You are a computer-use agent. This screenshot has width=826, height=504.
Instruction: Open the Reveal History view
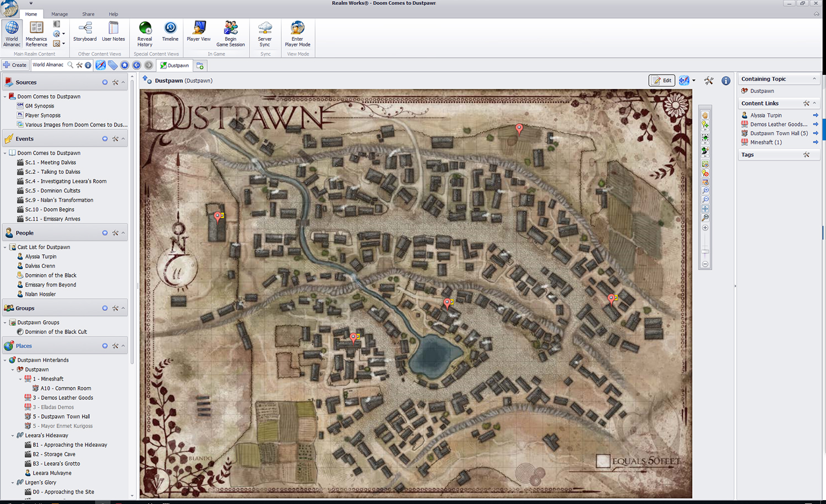click(145, 34)
